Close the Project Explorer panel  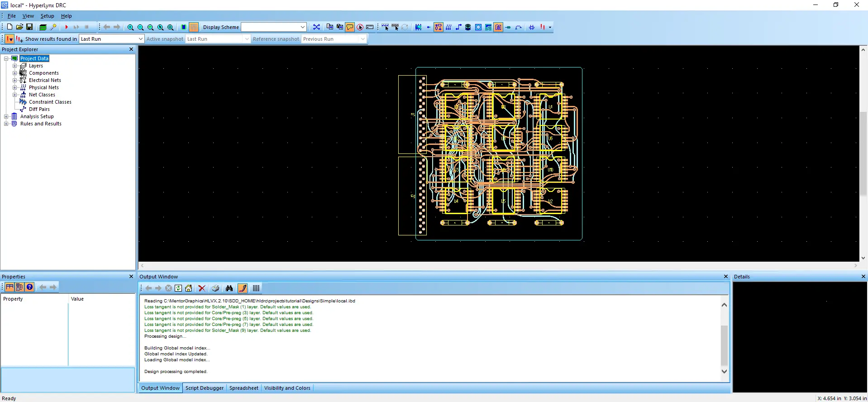click(x=131, y=49)
